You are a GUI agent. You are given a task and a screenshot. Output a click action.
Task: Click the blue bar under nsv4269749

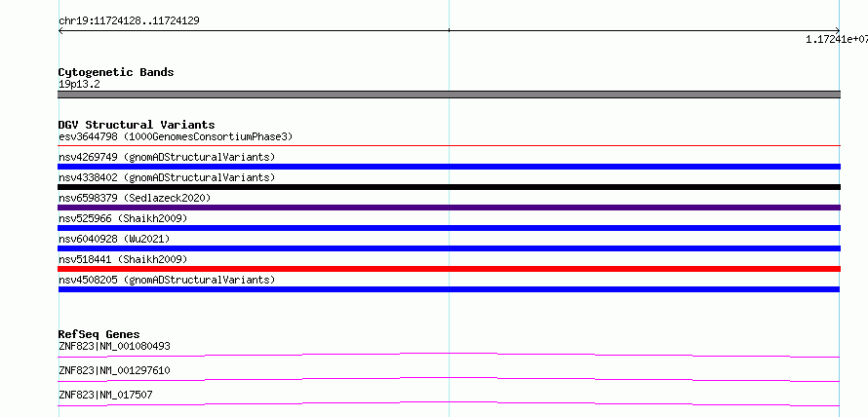(x=449, y=167)
